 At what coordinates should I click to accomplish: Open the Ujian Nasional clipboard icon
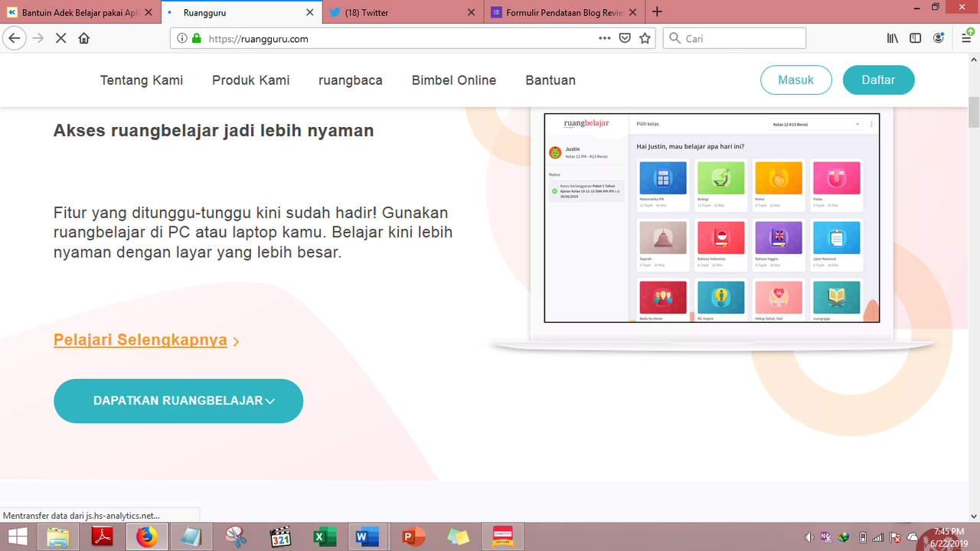pos(835,239)
